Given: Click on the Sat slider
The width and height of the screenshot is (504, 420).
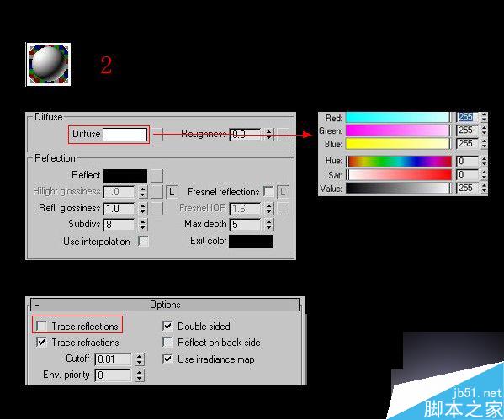Looking at the screenshot, I should click(x=399, y=175).
